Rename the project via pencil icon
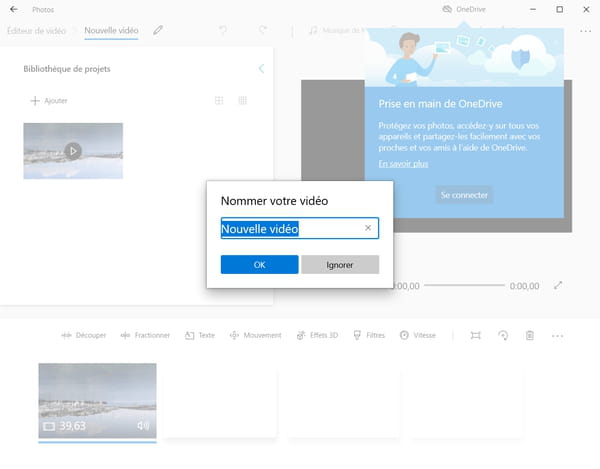The height and width of the screenshot is (469, 600). click(158, 30)
